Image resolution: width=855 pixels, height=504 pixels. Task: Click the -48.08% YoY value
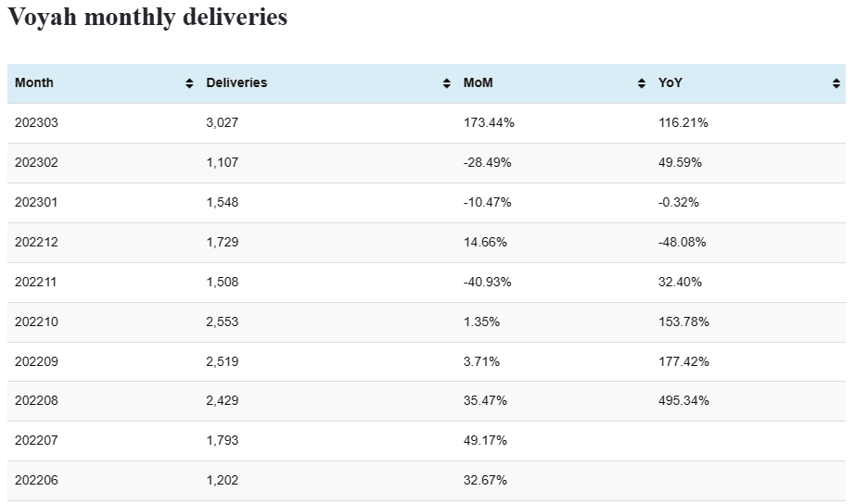pos(683,243)
